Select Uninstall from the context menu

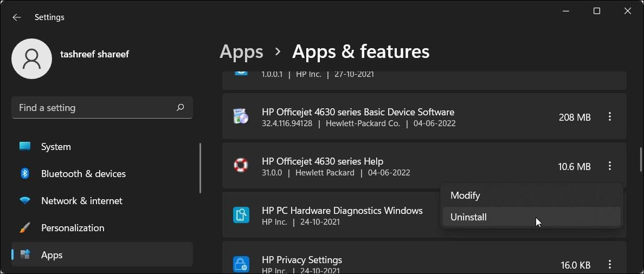pos(468,217)
